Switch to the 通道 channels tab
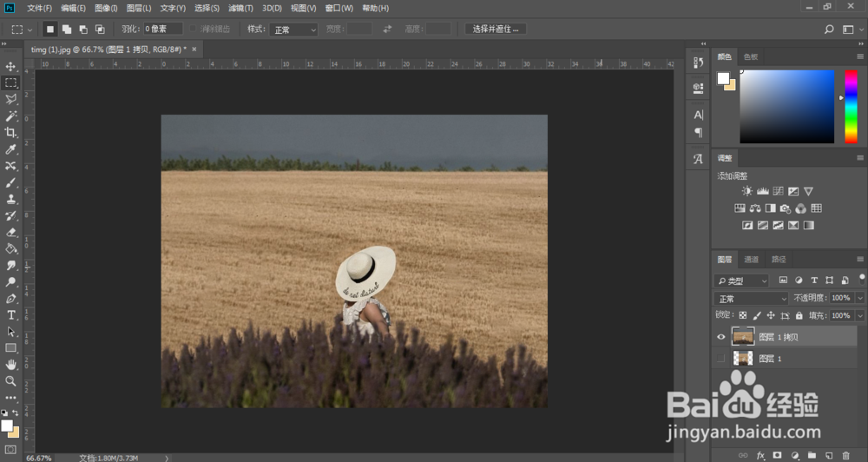The image size is (868, 462). 751,260
